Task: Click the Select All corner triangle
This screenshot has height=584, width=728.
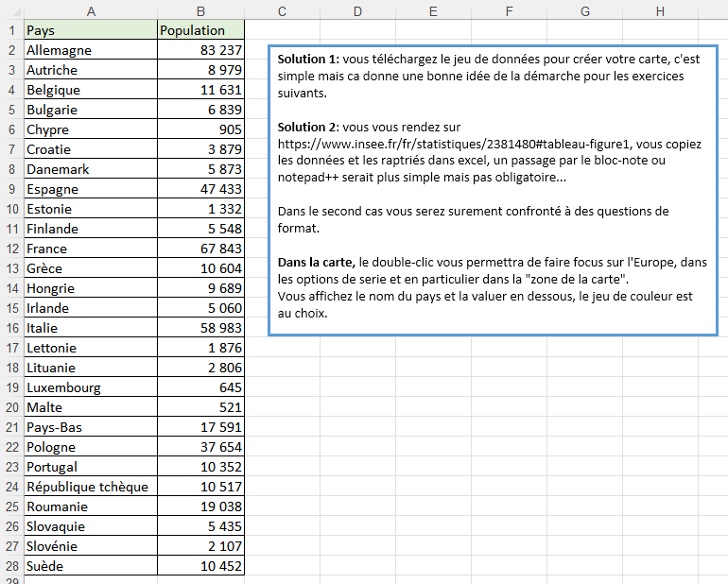Action: click(11, 10)
